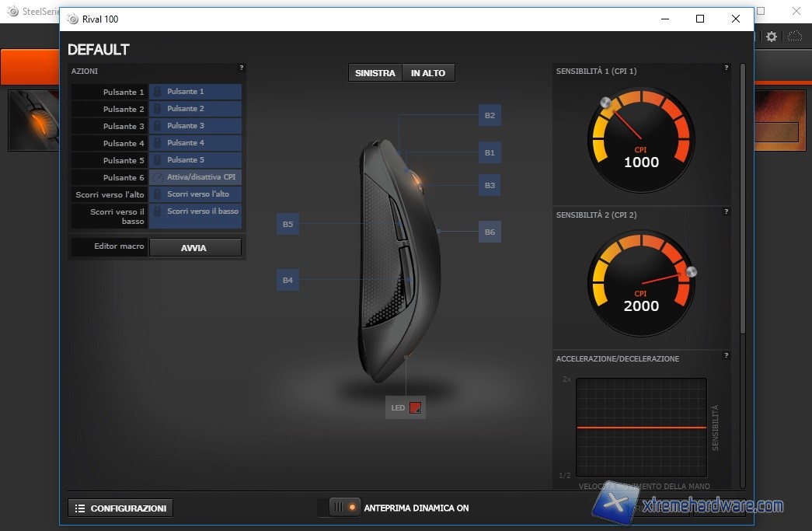Viewport: 812px width, 531px height.
Task: Switch to the In Alto view tab
Action: tap(428, 73)
